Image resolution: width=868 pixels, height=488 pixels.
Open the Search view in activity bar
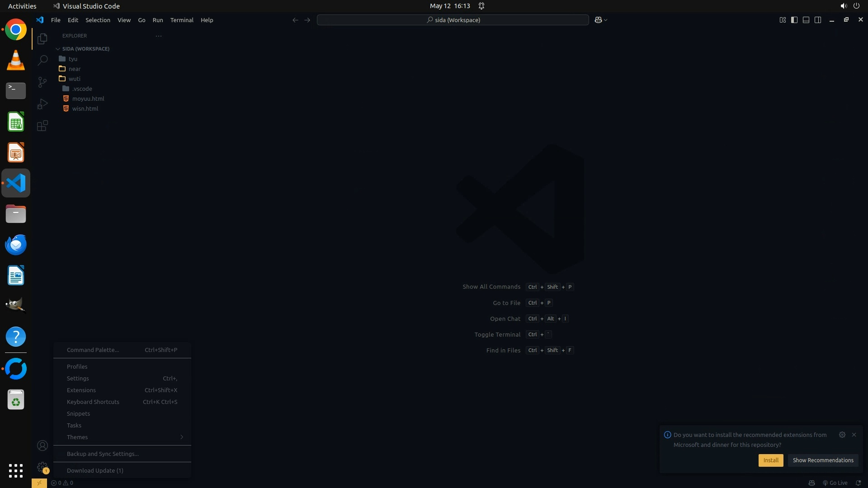(x=42, y=60)
